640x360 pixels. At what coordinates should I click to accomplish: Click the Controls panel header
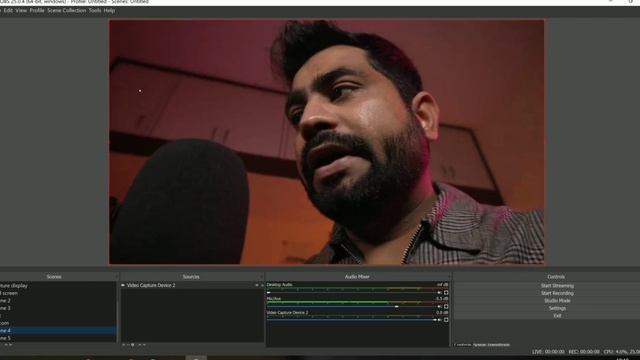click(556, 277)
